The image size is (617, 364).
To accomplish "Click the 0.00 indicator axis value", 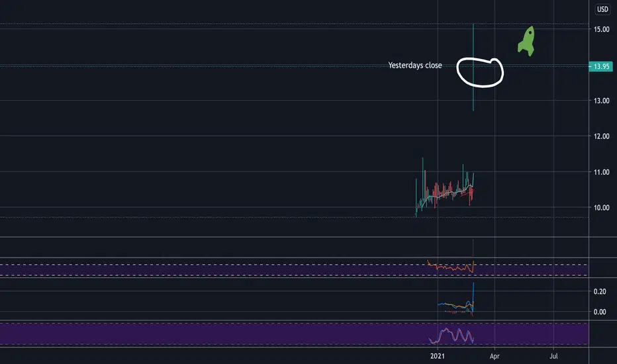I will tap(600, 312).
